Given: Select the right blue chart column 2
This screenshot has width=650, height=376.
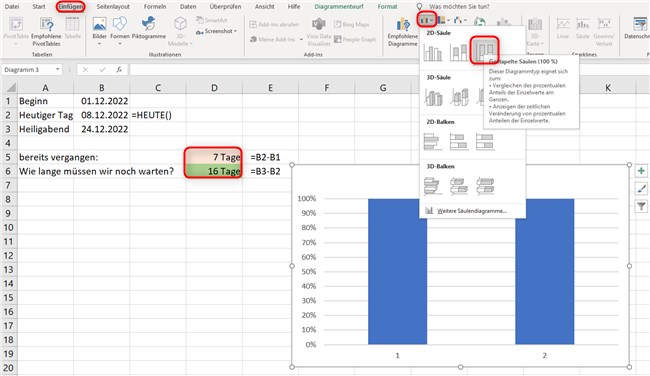Looking at the screenshot, I should click(545, 272).
